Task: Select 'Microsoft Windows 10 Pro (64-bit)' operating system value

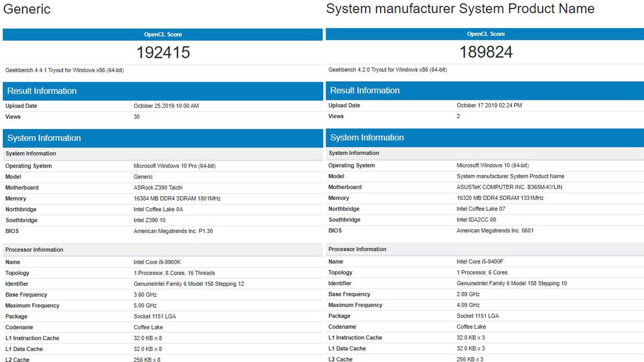Action: click(175, 166)
